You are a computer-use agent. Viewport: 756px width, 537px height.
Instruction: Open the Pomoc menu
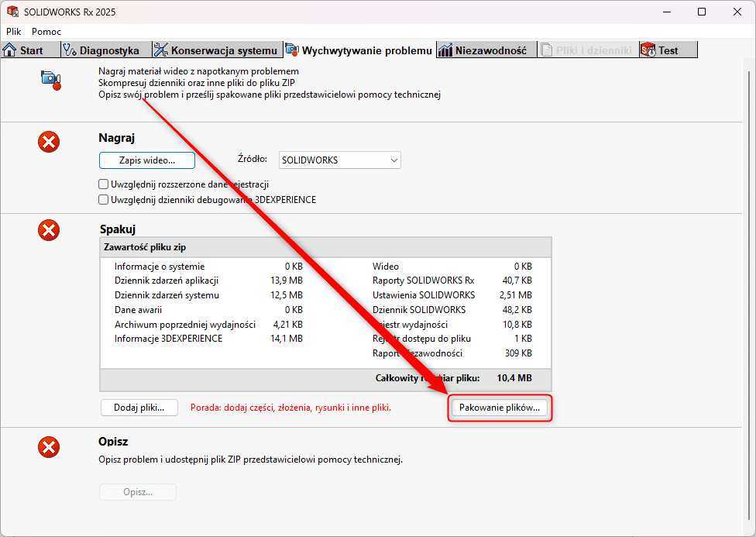coord(46,32)
